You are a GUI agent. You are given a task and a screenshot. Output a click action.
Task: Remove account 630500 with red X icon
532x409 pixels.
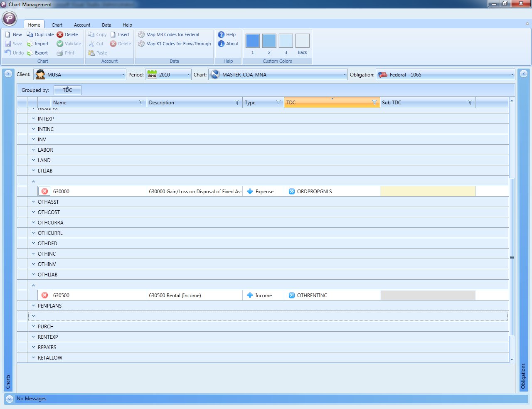44,295
